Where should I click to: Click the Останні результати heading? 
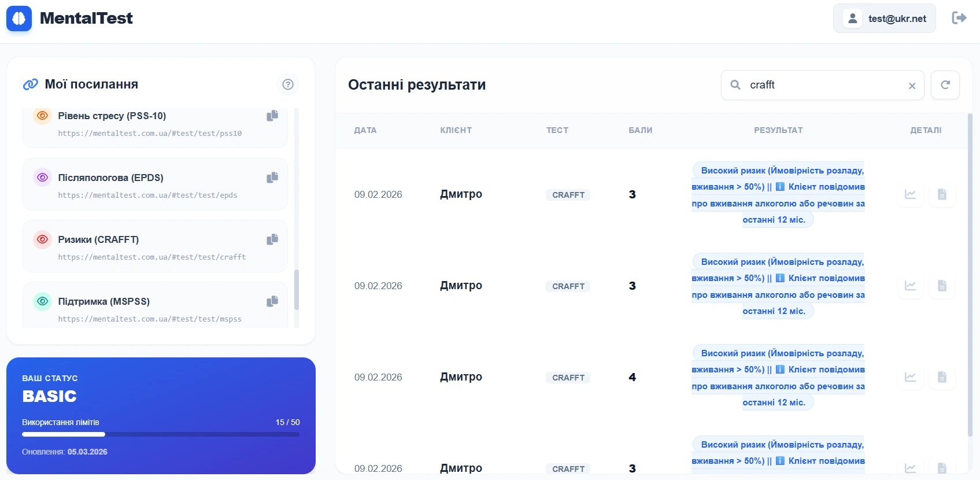pyautogui.click(x=417, y=85)
